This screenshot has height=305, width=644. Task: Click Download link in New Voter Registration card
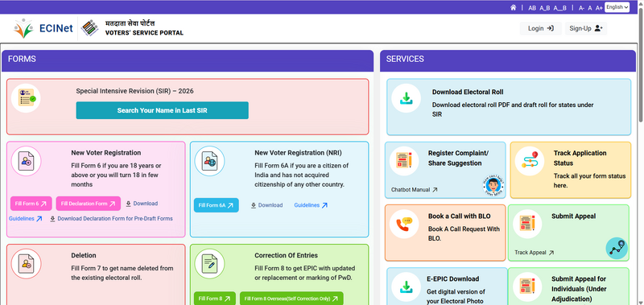point(142,204)
